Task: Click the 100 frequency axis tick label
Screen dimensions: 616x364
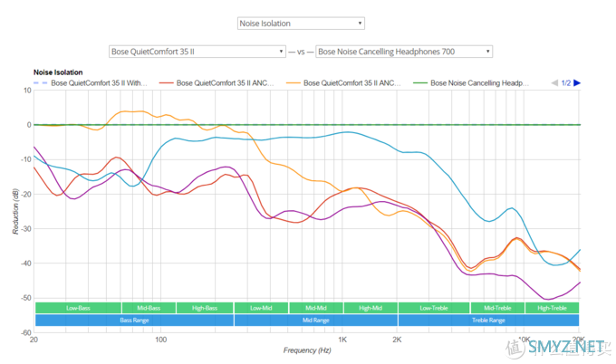Action: point(160,340)
